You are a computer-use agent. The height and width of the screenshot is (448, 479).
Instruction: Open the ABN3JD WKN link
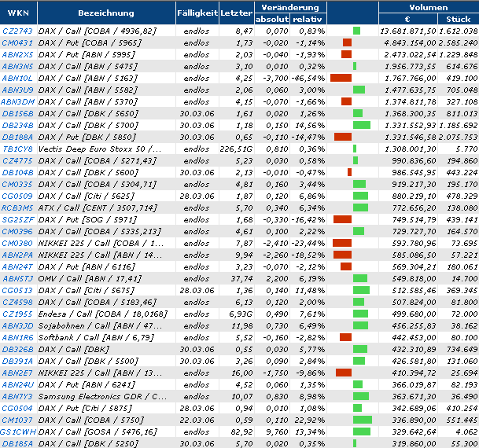click(x=18, y=325)
